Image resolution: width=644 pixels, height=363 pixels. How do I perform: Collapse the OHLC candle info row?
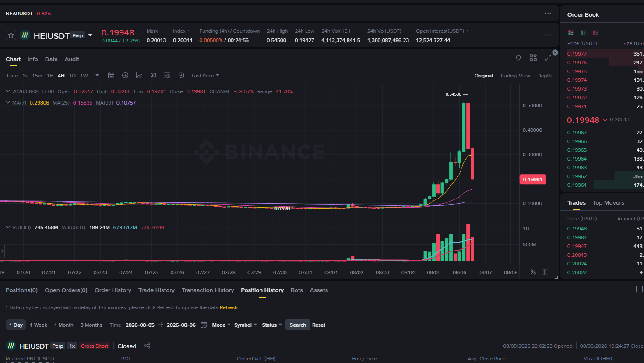coord(8,91)
